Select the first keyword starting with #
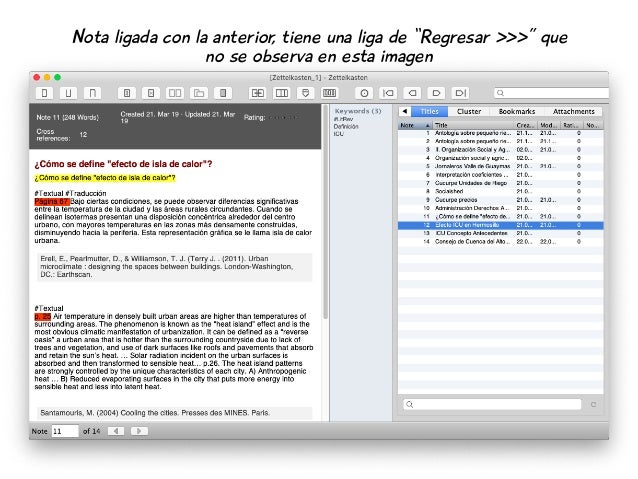The height and width of the screenshot is (479, 638). click(x=343, y=119)
